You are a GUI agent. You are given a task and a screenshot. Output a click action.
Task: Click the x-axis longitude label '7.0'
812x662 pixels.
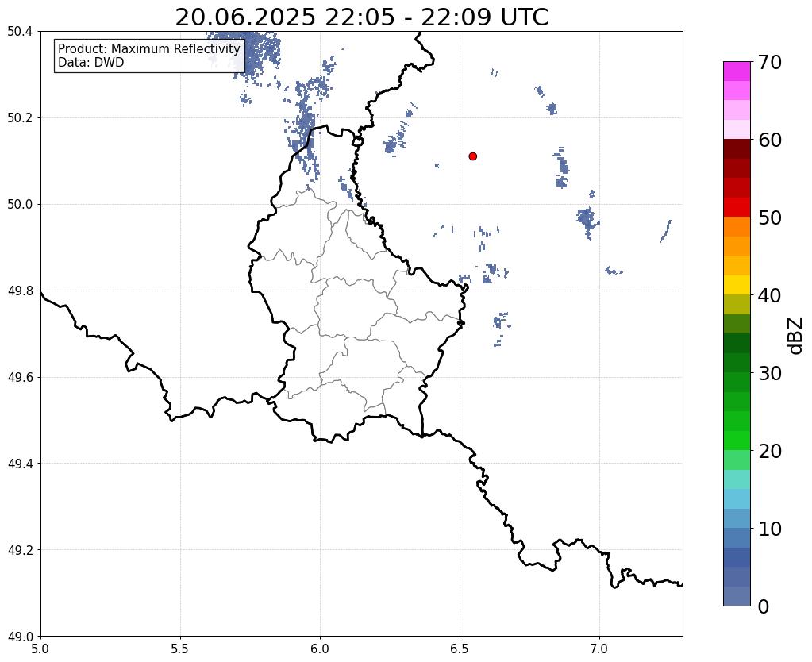coord(599,649)
